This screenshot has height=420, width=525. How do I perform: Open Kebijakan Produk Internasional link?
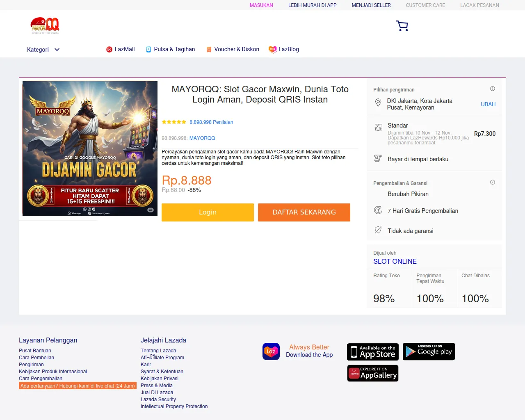[53, 372]
